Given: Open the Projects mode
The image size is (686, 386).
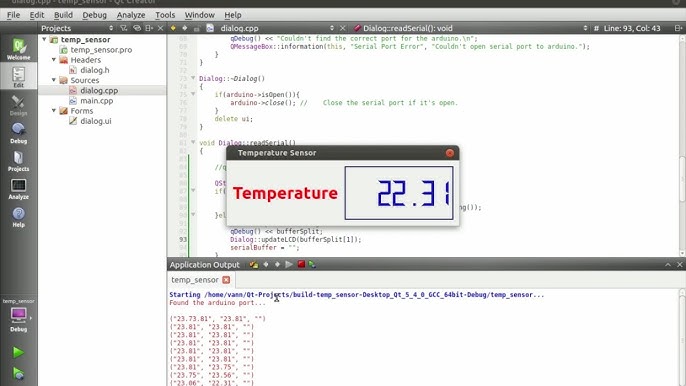Looking at the screenshot, I should coord(18,161).
